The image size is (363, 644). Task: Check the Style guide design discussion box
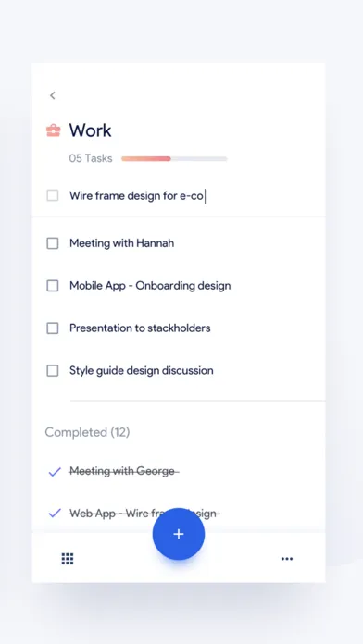53,371
